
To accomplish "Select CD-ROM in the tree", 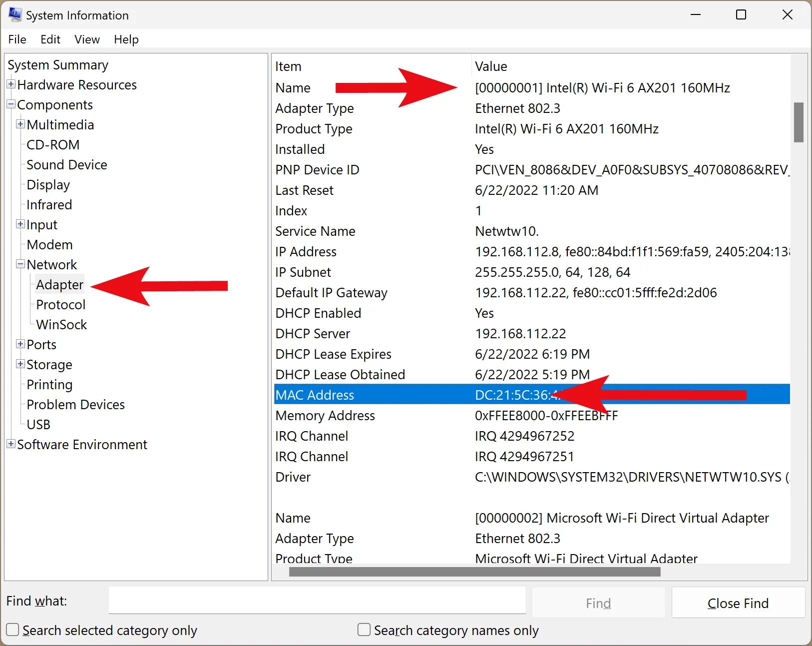I will tap(53, 145).
